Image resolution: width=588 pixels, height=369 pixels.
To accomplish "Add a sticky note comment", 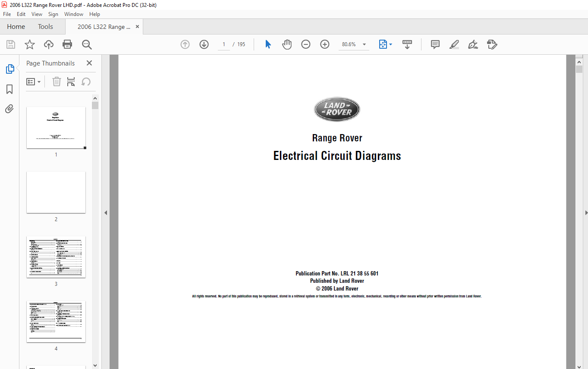I will (x=435, y=44).
